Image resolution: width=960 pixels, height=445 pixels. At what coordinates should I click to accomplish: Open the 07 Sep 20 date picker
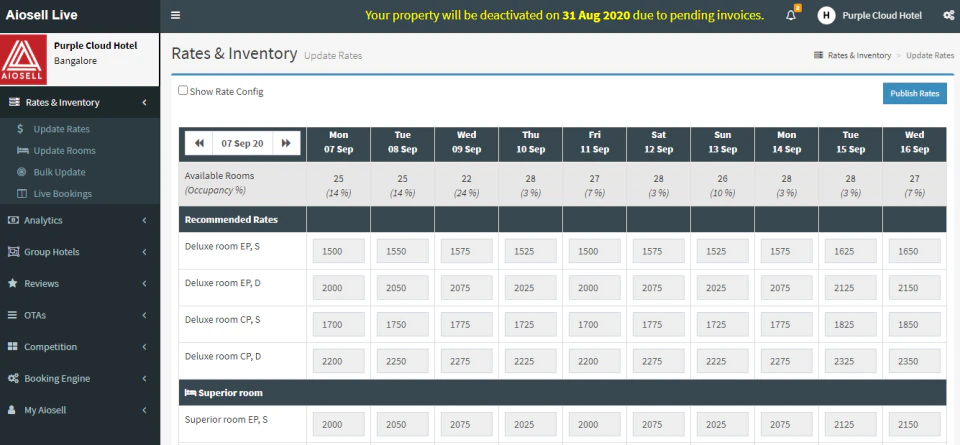pyautogui.click(x=242, y=143)
